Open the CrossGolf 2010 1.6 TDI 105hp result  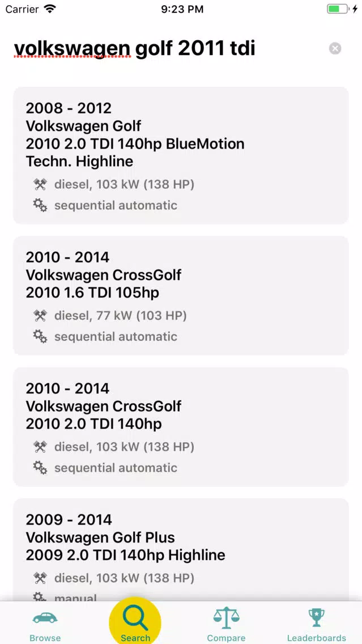click(x=181, y=295)
